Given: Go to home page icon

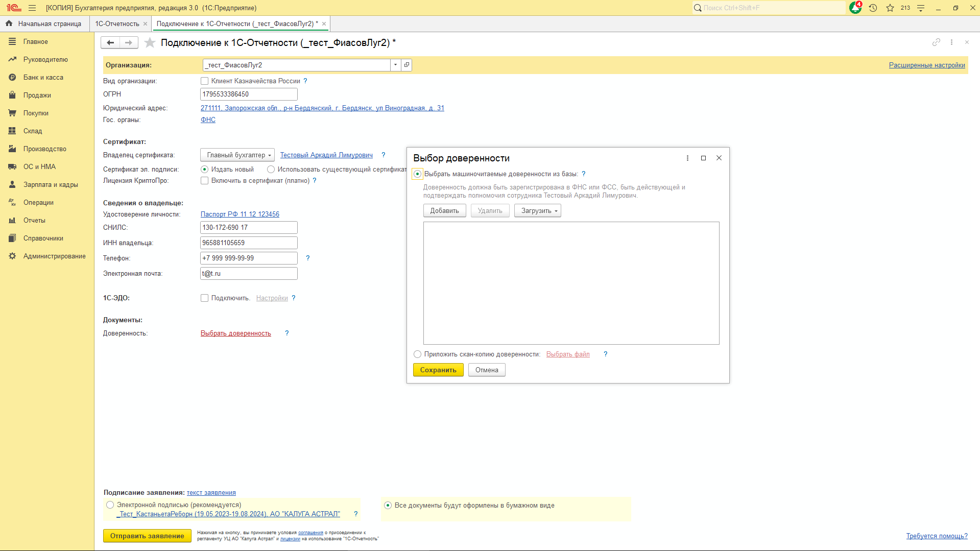Looking at the screenshot, I should pos(9,23).
